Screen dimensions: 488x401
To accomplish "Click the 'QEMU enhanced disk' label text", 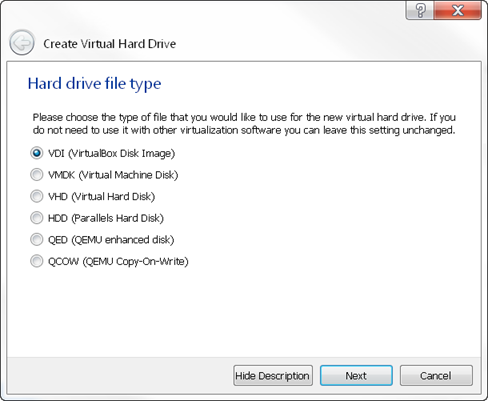I will coord(123,240).
